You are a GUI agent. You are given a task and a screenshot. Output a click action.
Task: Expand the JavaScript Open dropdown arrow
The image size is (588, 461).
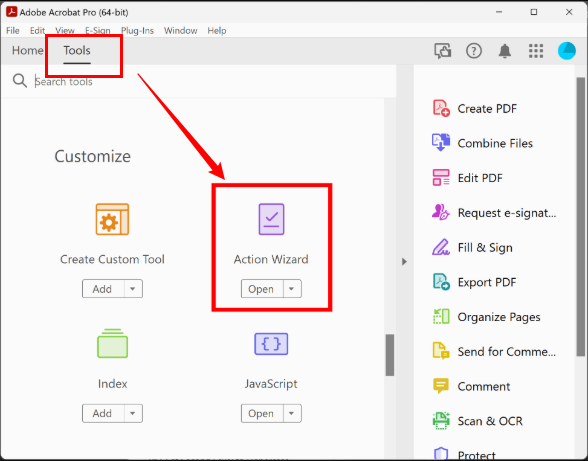[292, 413]
